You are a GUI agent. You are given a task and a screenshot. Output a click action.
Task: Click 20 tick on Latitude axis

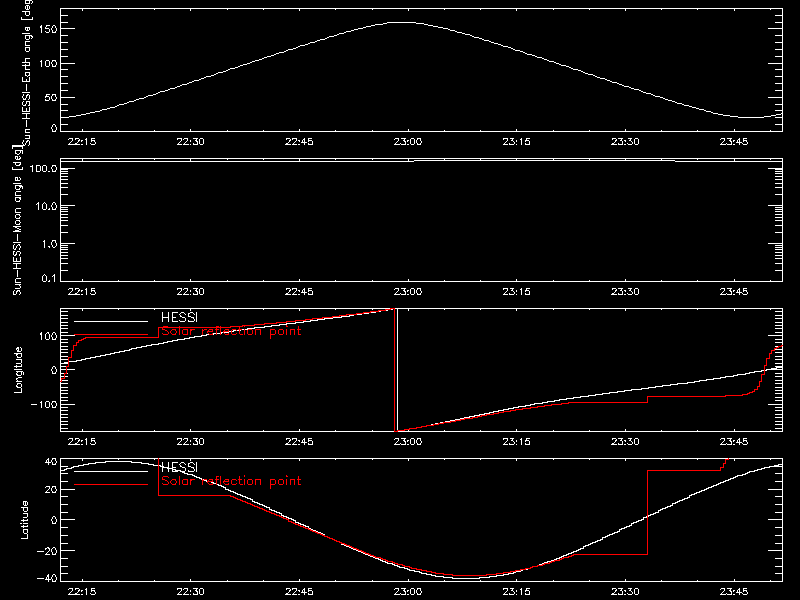pos(51,490)
